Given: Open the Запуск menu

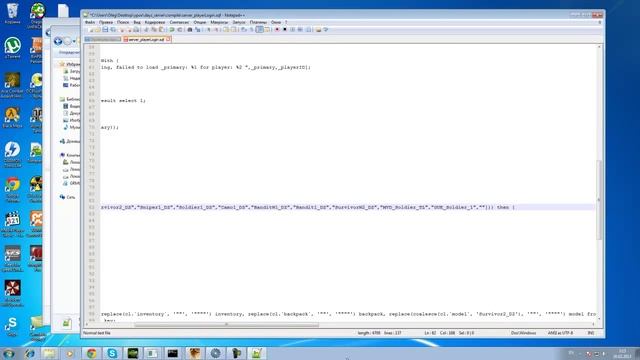Looking at the screenshot, I should click(x=239, y=22).
